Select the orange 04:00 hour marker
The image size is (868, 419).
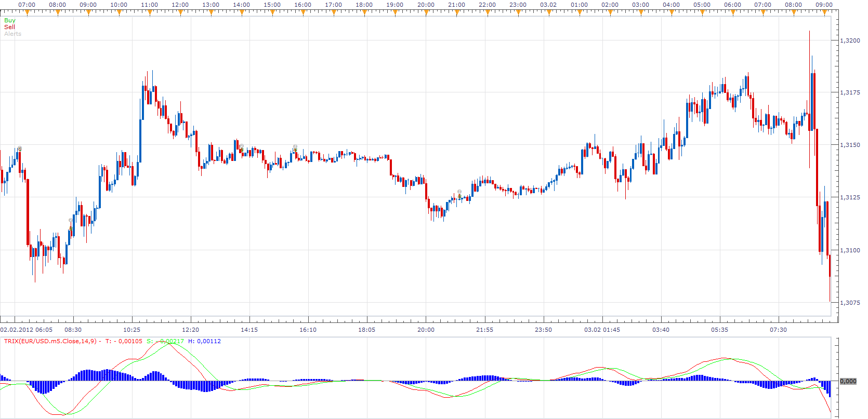[x=672, y=12]
